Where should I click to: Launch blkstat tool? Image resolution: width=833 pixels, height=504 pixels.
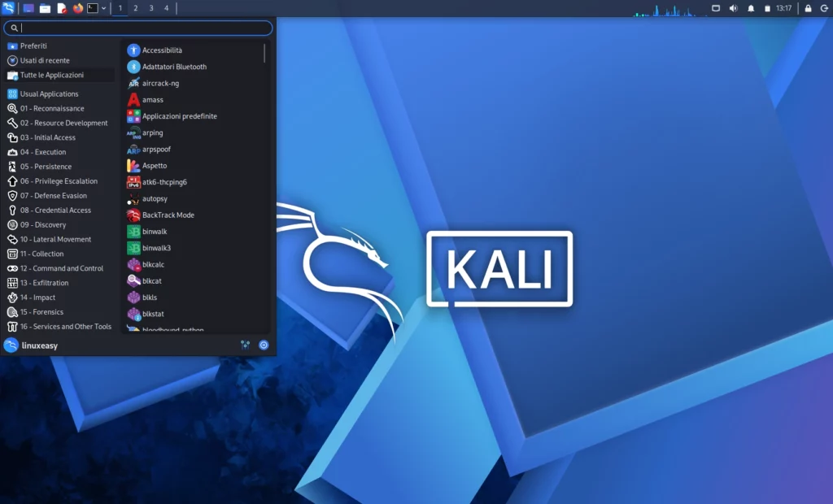click(x=194, y=314)
